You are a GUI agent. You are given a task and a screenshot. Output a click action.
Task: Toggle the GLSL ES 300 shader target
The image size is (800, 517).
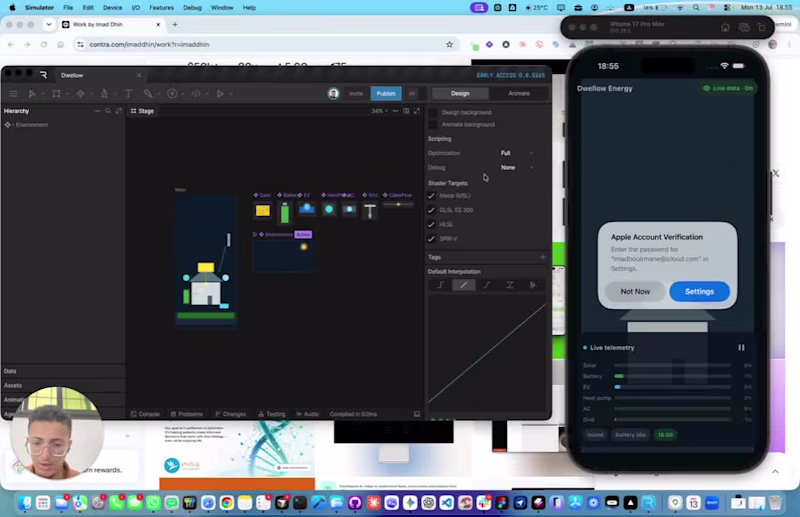[x=432, y=210]
